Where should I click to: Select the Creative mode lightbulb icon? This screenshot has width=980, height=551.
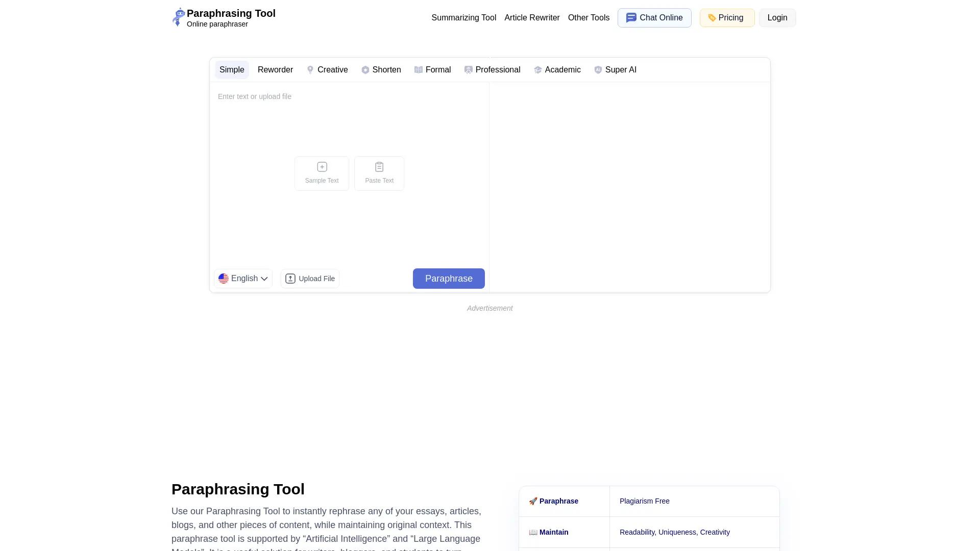tap(310, 70)
